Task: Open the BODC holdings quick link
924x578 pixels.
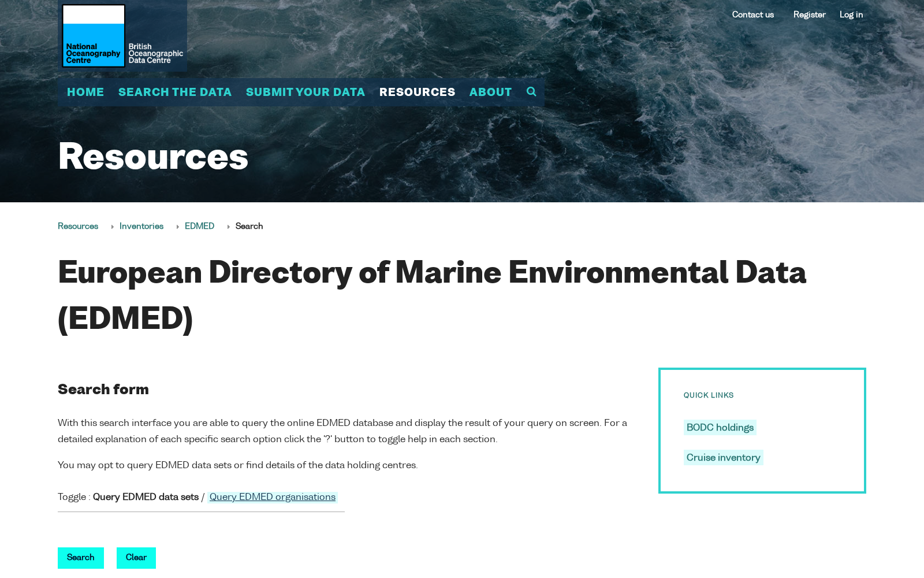Action: [x=720, y=428]
